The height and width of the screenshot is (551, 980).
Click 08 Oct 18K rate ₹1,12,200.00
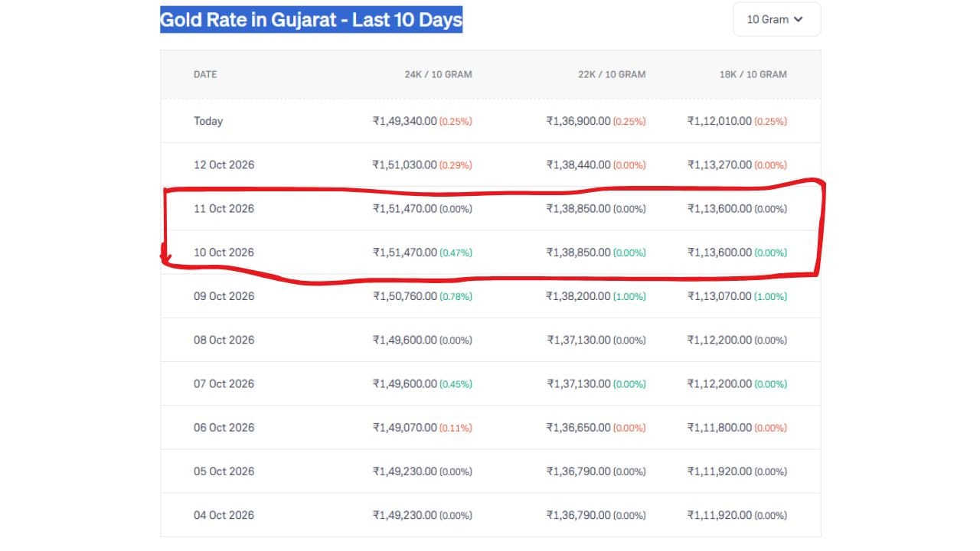tap(720, 340)
